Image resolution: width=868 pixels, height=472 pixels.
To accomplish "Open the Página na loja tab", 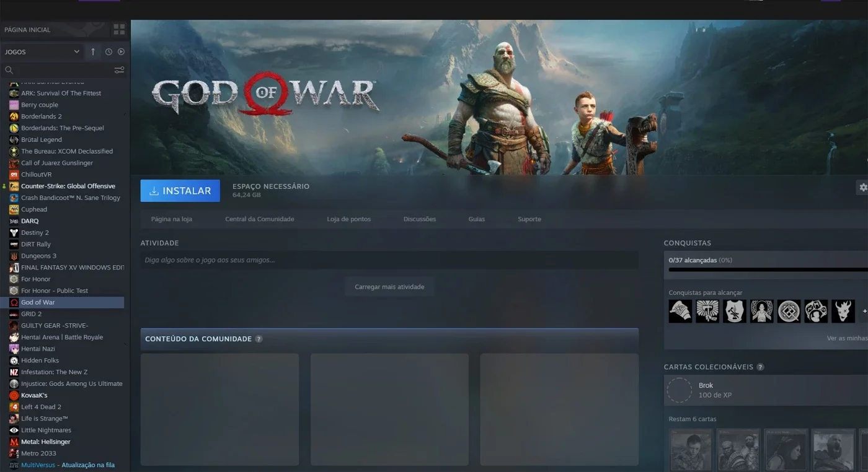I will pyautogui.click(x=172, y=219).
